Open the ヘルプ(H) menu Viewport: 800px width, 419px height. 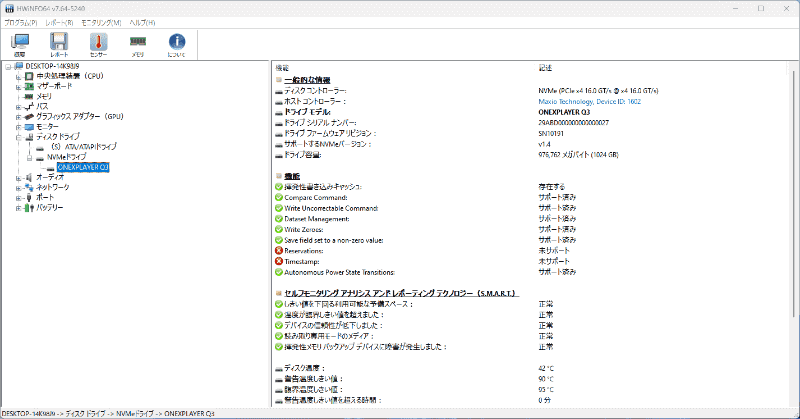[x=142, y=23]
